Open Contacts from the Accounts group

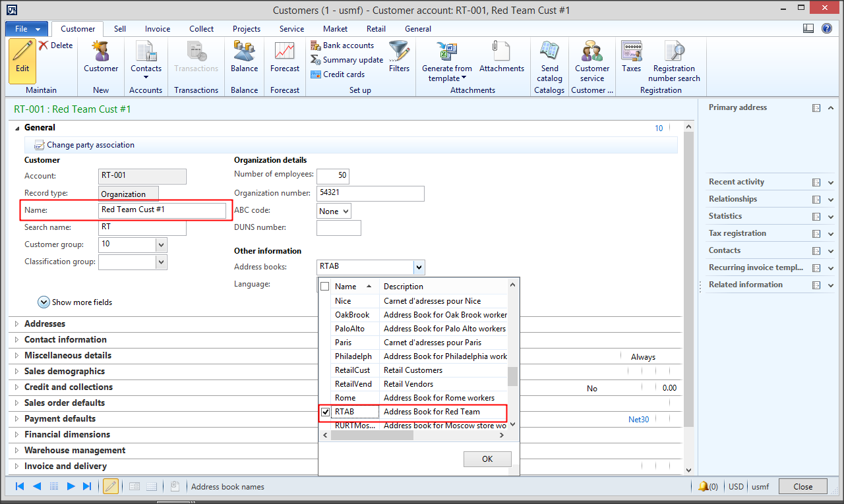[146, 59]
